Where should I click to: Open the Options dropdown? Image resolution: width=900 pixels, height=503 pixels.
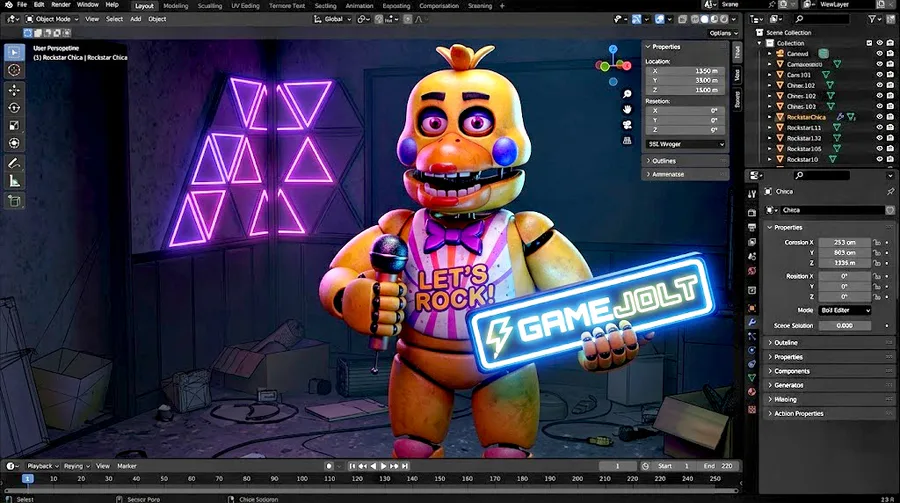click(x=723, y=33)
